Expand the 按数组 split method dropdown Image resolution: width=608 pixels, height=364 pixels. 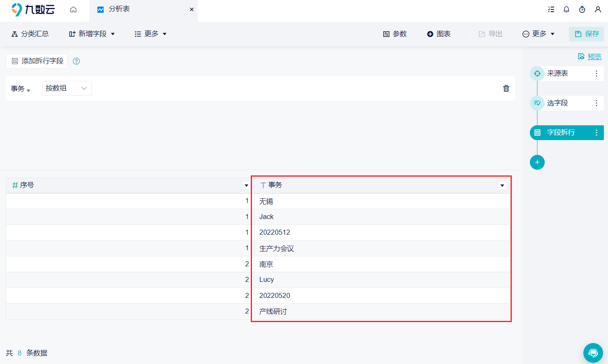[67, 88]
